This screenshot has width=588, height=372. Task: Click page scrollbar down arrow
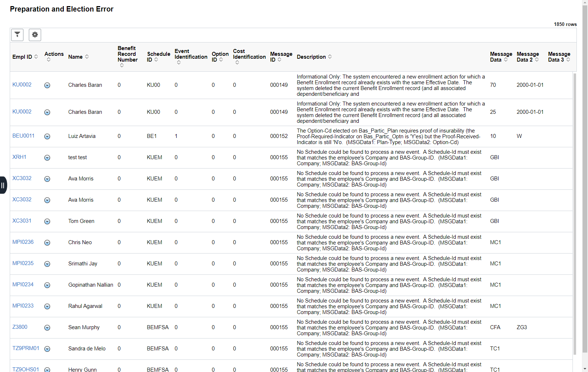(585, 369)
